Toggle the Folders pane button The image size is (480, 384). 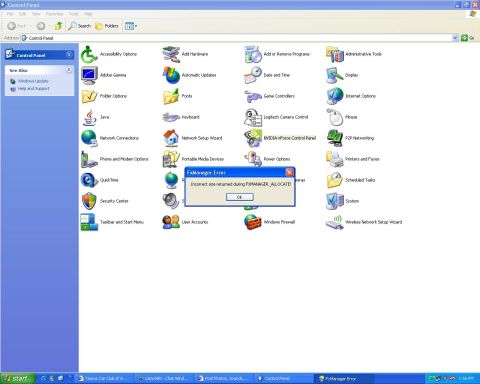[107, 26]
